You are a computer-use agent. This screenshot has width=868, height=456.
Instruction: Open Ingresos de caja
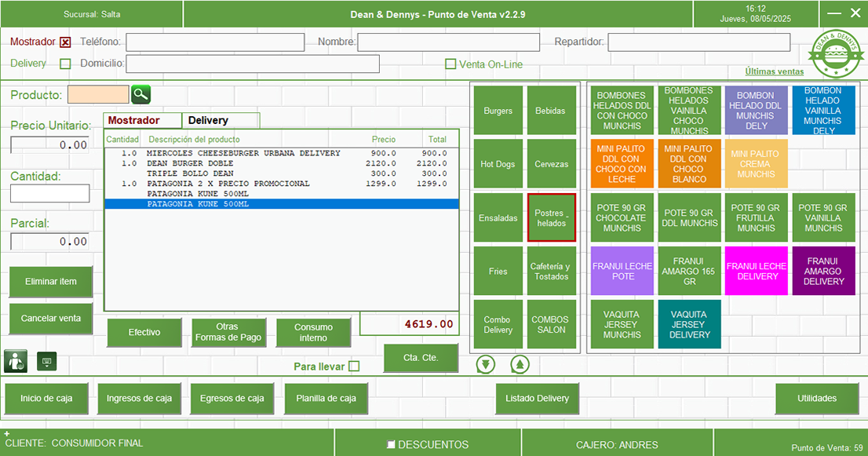[x=140, y=398]
